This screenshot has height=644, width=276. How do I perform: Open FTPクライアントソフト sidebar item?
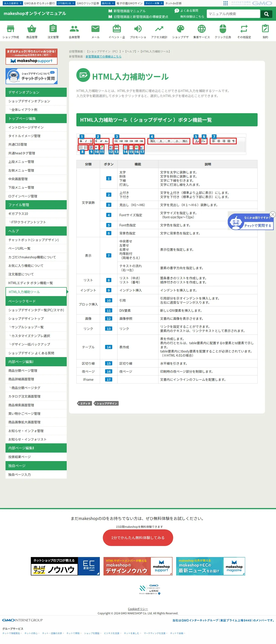pos(36,222)
